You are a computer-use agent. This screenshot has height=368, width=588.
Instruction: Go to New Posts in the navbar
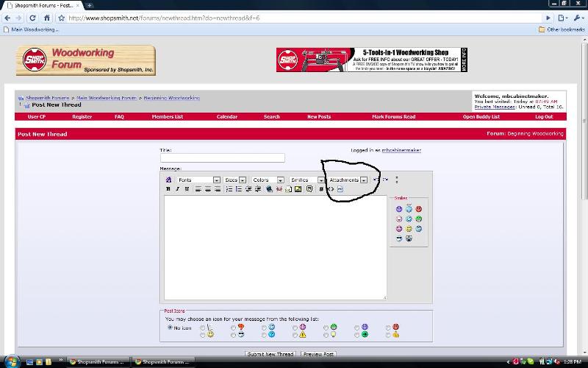coord(319,117)
